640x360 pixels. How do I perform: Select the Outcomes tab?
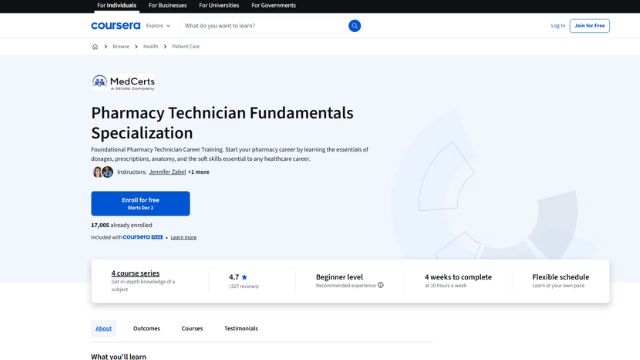[x=147, y=328]
